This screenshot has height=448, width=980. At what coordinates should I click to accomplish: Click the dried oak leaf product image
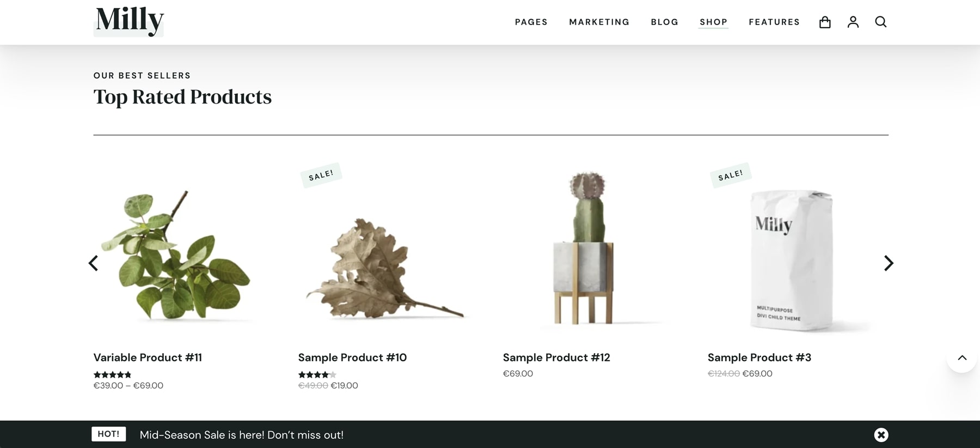(381, 267)
